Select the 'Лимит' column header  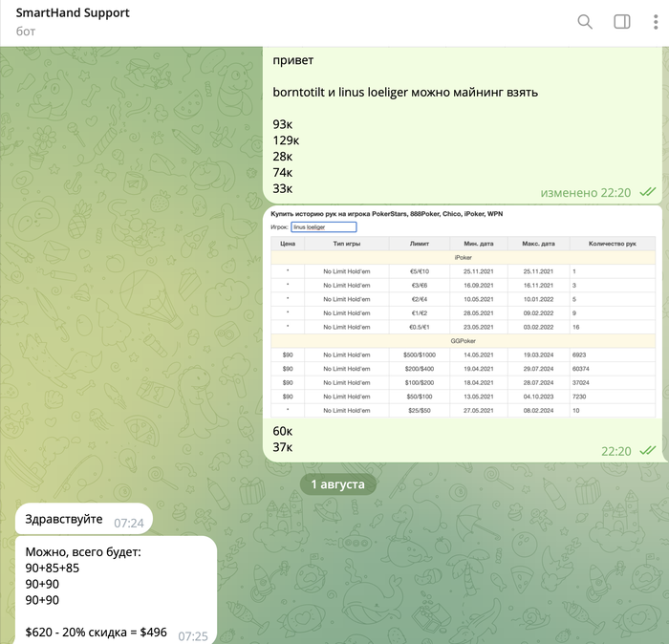(420, 244)
